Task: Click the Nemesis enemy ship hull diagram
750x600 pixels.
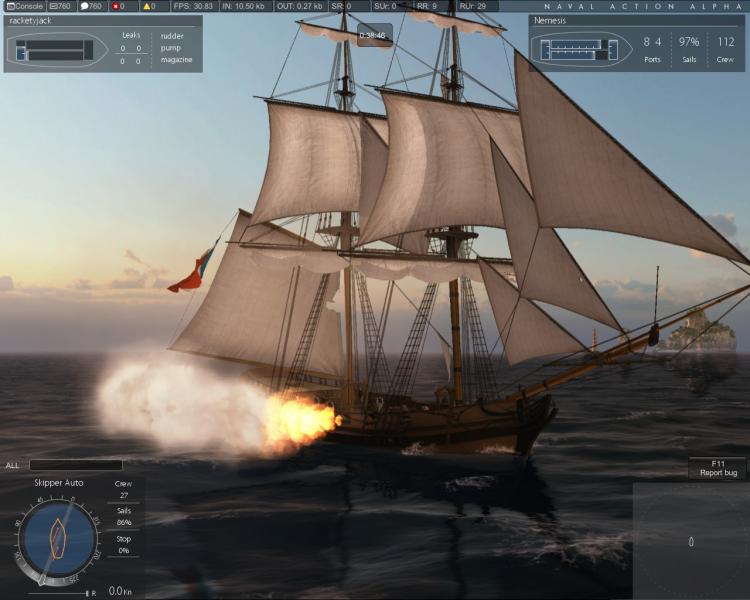Action: tap(581, 49)
